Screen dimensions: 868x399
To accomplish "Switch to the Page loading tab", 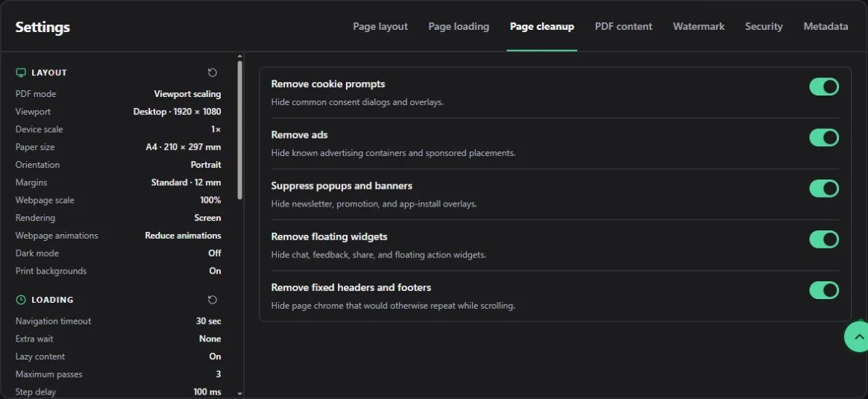I will coord(459,27).
